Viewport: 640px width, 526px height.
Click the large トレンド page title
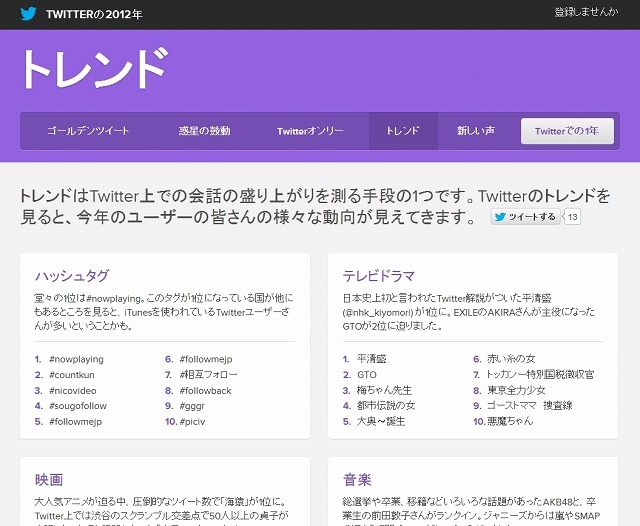95,69
